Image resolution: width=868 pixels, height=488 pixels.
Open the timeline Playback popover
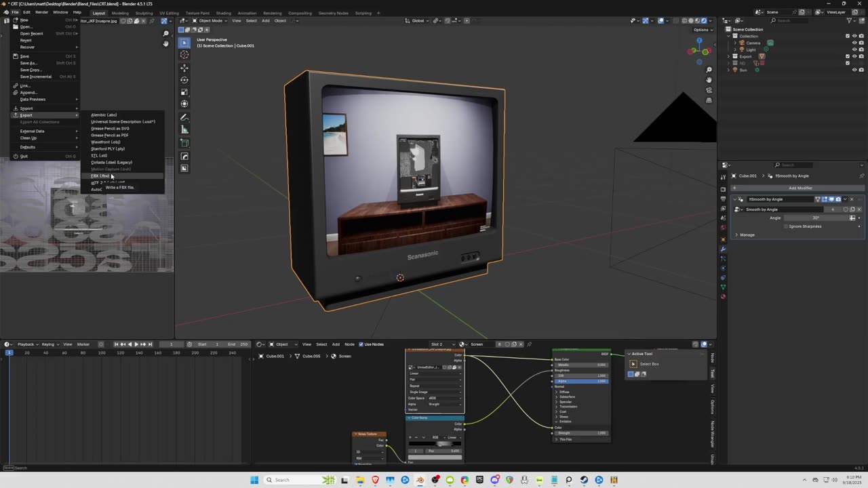click(x=27, y=344)
